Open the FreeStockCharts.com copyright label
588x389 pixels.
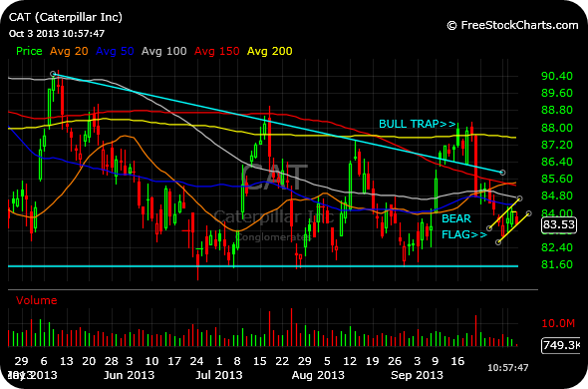(512, 25)
